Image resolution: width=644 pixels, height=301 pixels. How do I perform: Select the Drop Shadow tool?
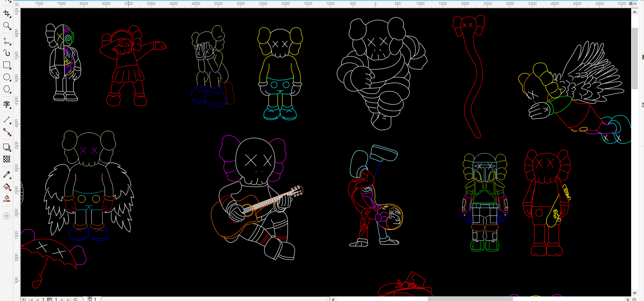(7, 147)
